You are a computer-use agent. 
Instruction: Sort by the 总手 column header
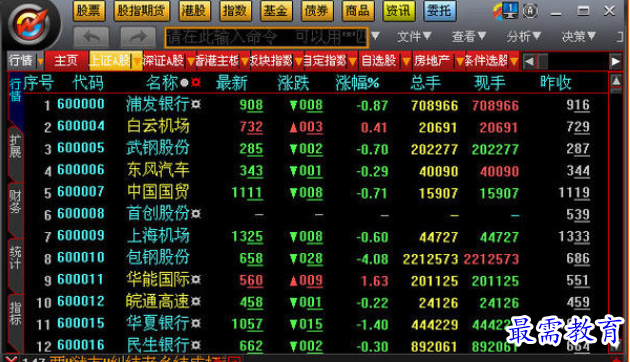[426, 83]
